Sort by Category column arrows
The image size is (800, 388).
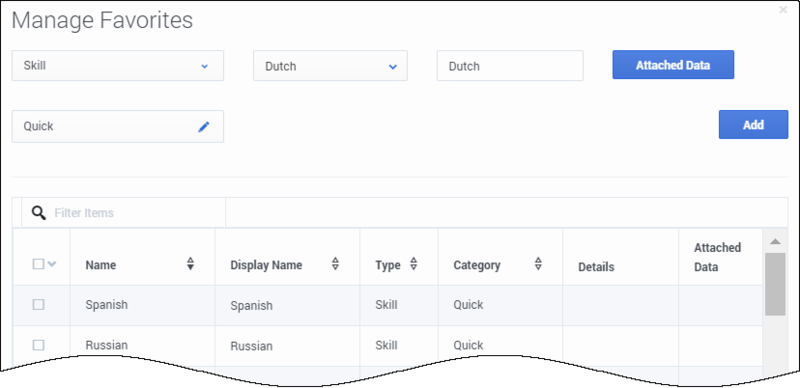click(538, 263)
